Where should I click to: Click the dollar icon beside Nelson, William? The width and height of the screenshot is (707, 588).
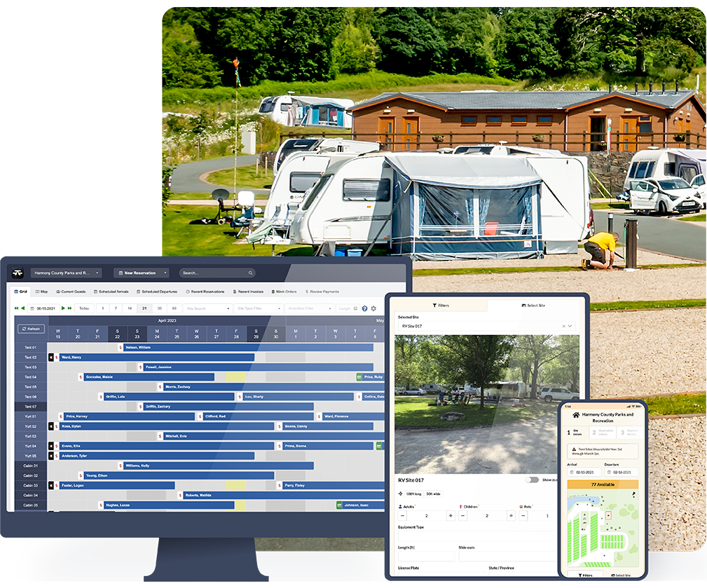(121, 347)
